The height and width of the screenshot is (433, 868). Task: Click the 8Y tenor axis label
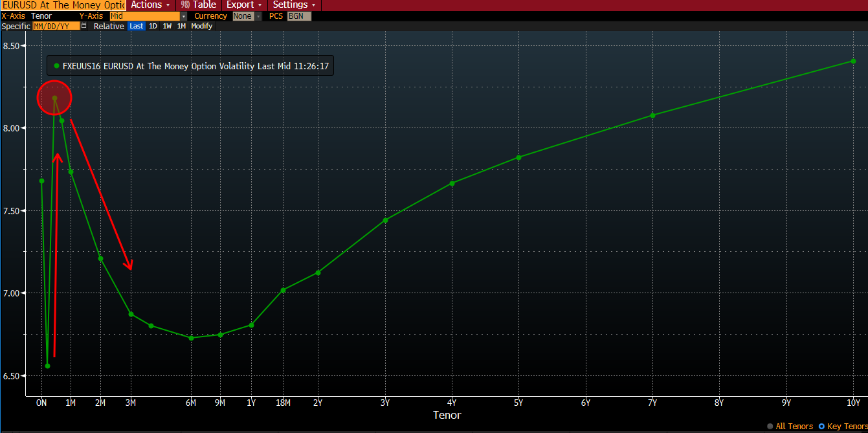(x=719, y=403)
